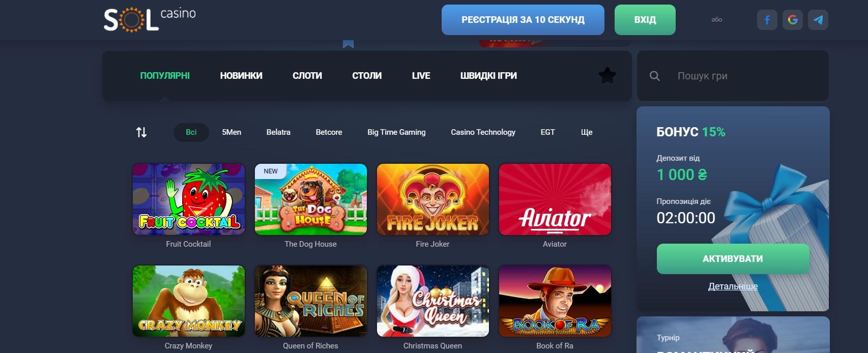Filter by Big Time Gaming provider
868x353 pixels.
(396, 132)
